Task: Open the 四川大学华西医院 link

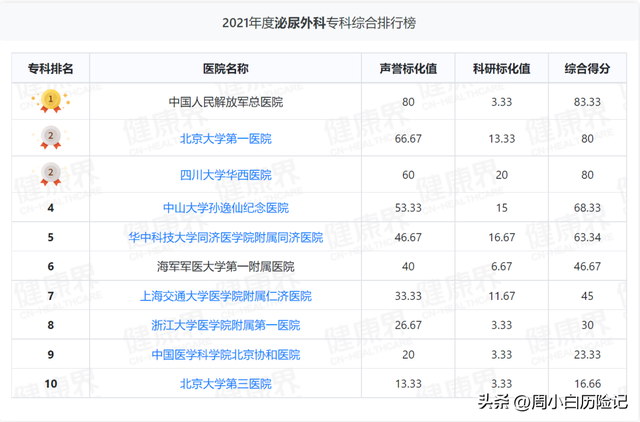Action: point(226,175)
